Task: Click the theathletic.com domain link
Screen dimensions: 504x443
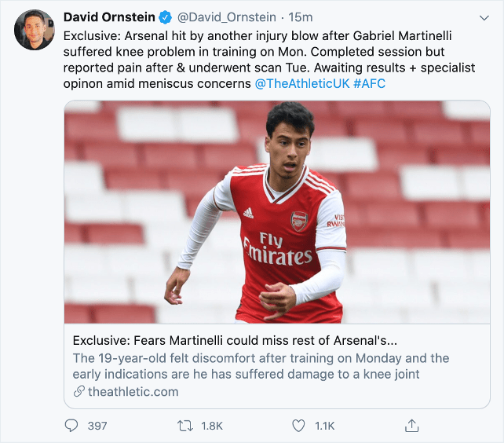Action: pos(133,391)
